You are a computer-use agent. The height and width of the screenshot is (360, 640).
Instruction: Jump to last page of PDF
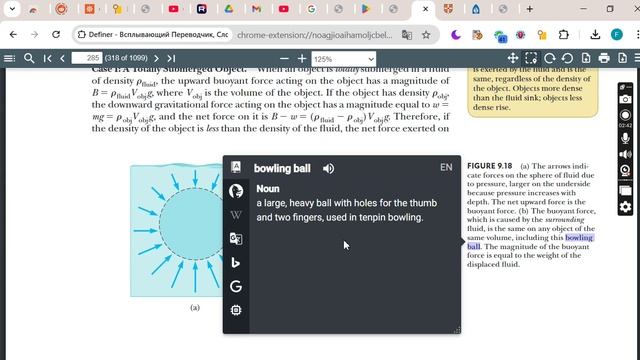171,58
